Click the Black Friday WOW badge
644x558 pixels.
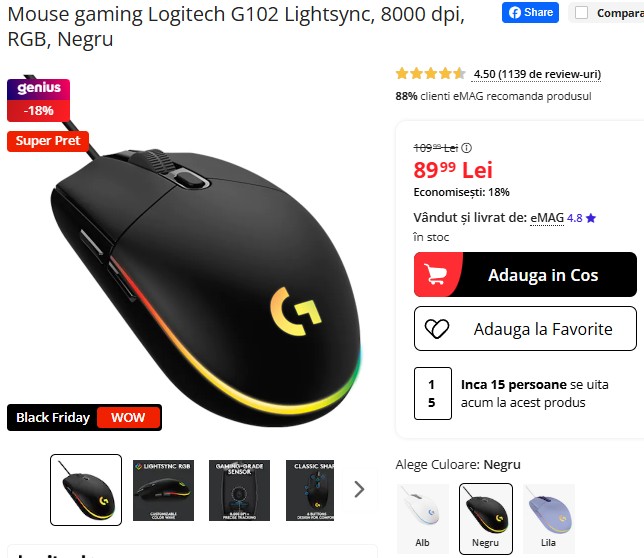(84, 418)
